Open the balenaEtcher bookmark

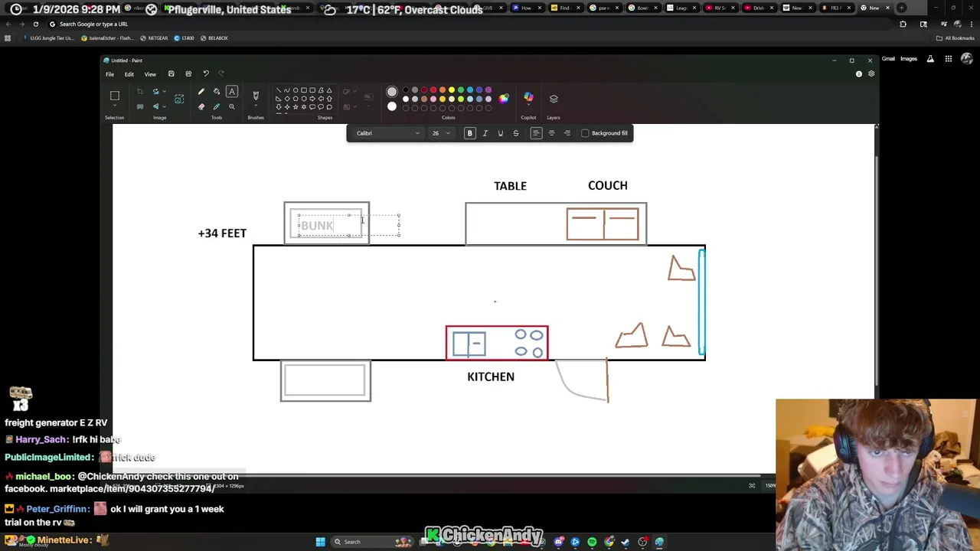coord(109,38)
